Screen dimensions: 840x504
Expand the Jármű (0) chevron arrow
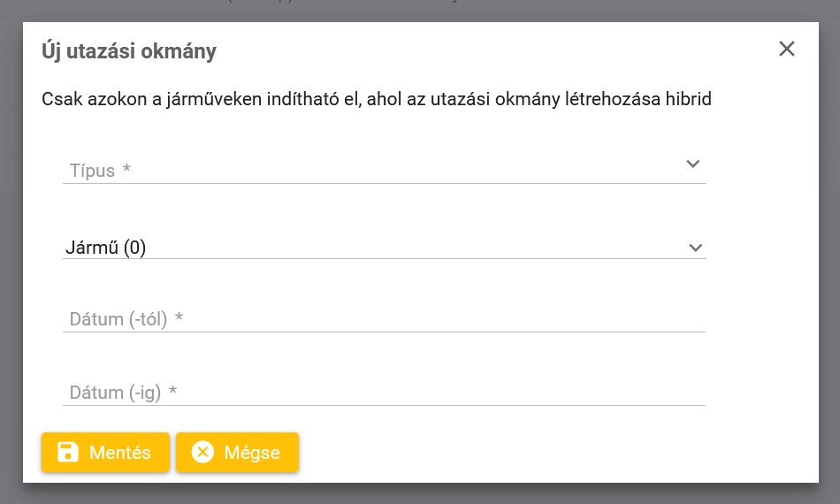coord(695,248)
